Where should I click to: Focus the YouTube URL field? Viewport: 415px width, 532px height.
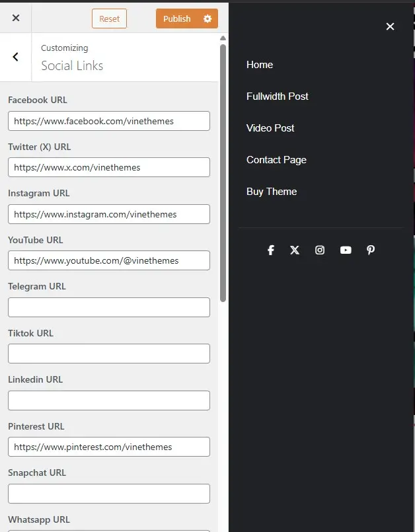click(109, 260)
